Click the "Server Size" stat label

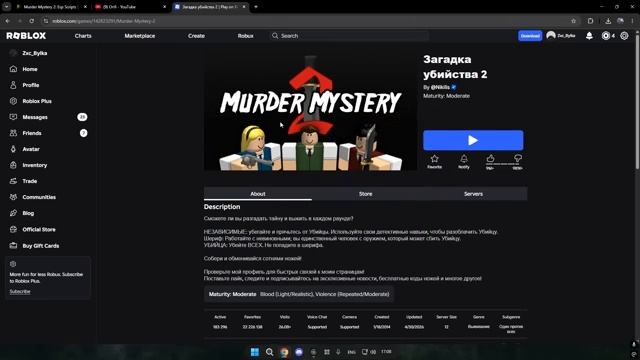click(446, 317)
